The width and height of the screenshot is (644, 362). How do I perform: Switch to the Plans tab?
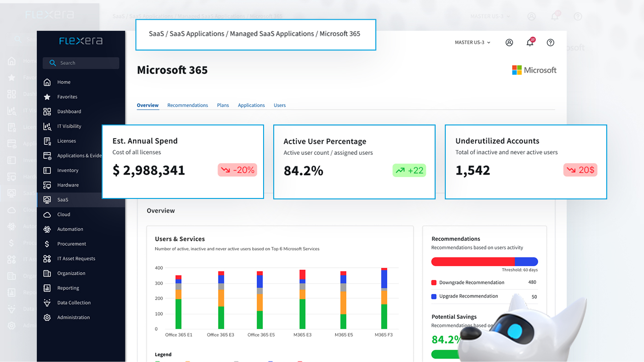(x=223, y=105)
